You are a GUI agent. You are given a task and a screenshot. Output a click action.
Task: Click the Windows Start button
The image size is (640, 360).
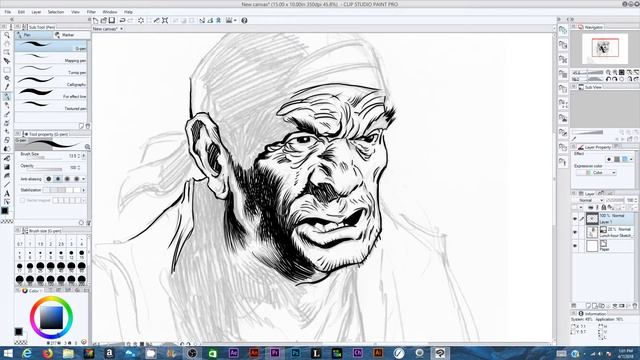click(x=8, y=353)
